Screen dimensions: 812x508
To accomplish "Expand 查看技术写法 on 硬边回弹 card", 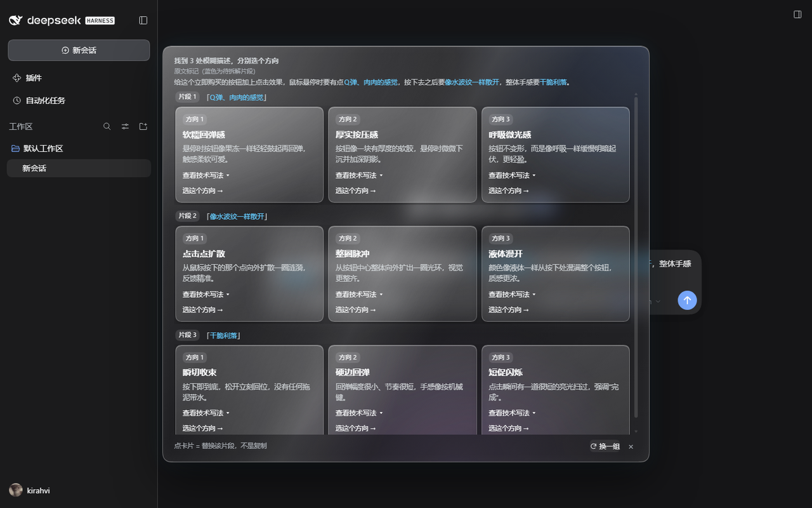I will click(359, 413).
